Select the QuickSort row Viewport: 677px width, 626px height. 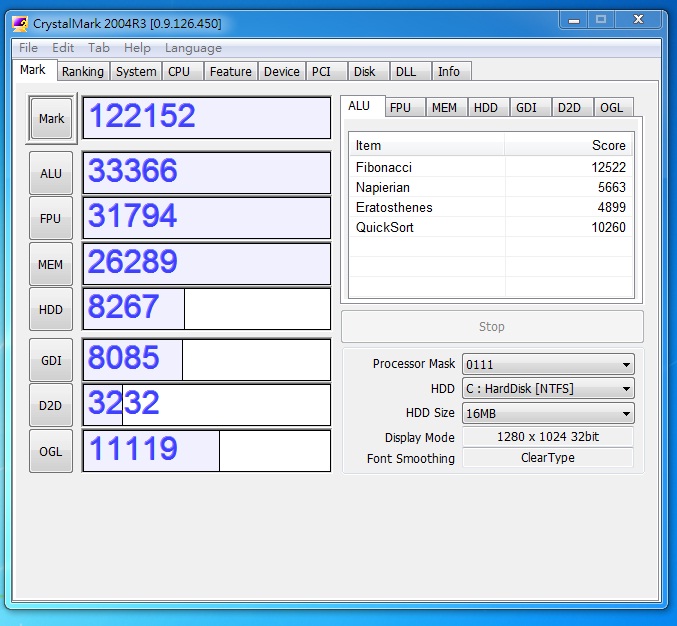[x=491, y=227]
